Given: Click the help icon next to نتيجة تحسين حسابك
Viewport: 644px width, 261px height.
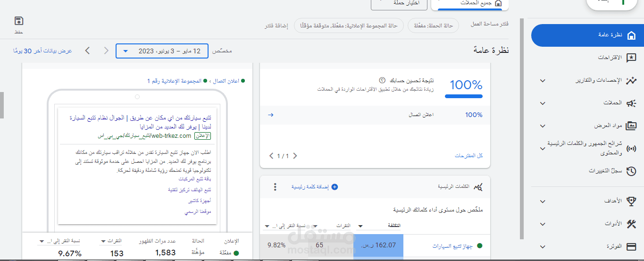Looking at the screenshot, I should (382, 80).
